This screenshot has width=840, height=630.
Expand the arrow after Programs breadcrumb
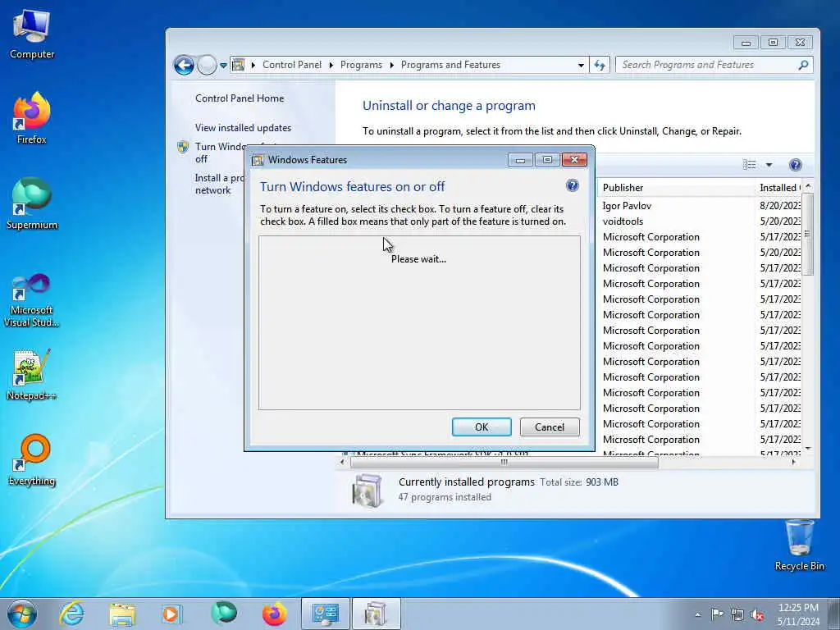coord(391,65)
